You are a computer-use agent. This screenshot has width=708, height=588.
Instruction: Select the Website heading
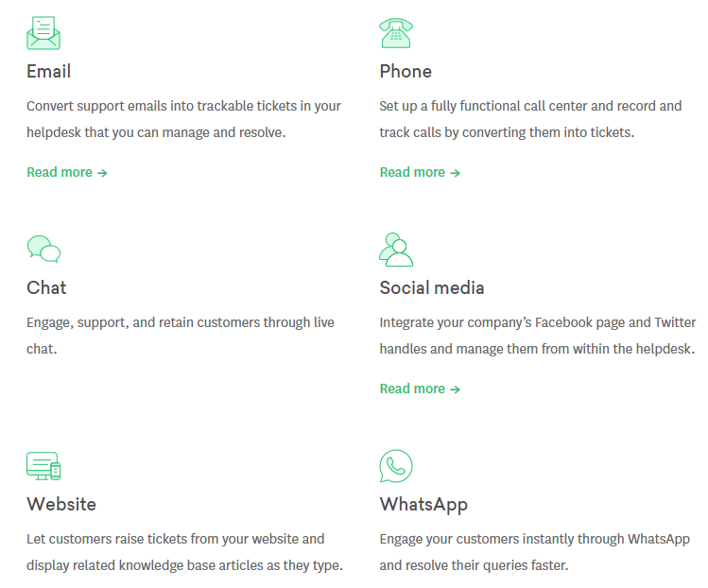61,504
